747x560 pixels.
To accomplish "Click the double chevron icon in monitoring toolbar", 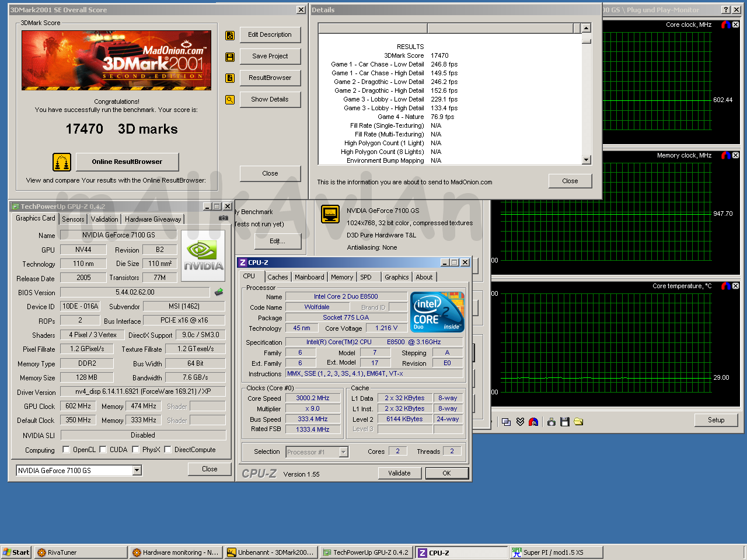I will point(520,422).
